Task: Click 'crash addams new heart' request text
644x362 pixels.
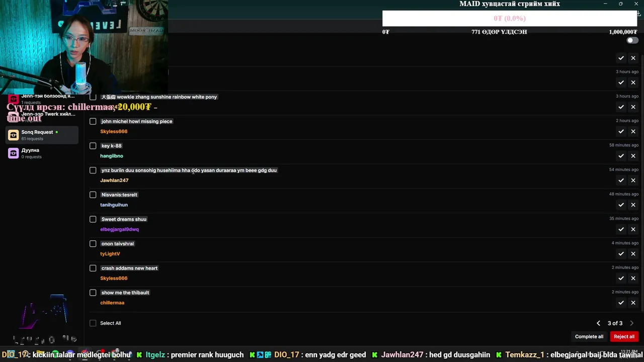Action: pos(129,268)
